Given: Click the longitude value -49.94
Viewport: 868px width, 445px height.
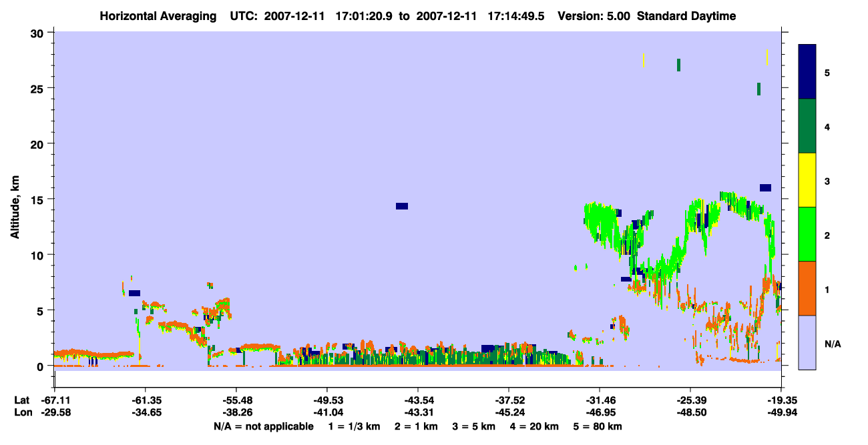Looking at the screenshot, I should (x=781, y=412).
